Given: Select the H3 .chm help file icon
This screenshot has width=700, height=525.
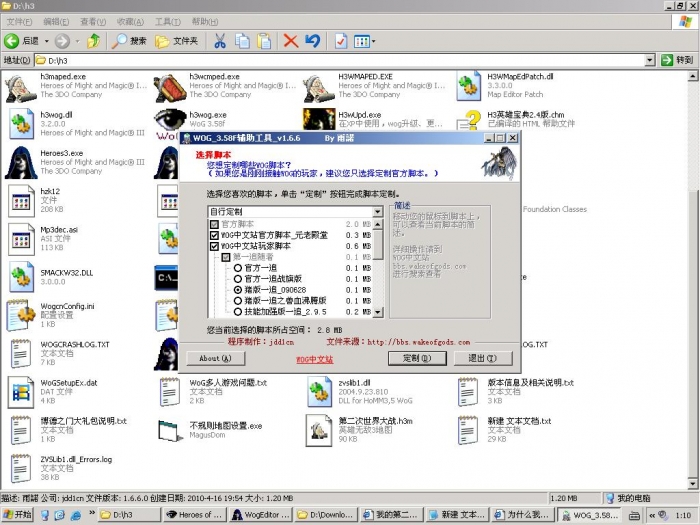Looking at the screenshot, I should click(469, 121).
